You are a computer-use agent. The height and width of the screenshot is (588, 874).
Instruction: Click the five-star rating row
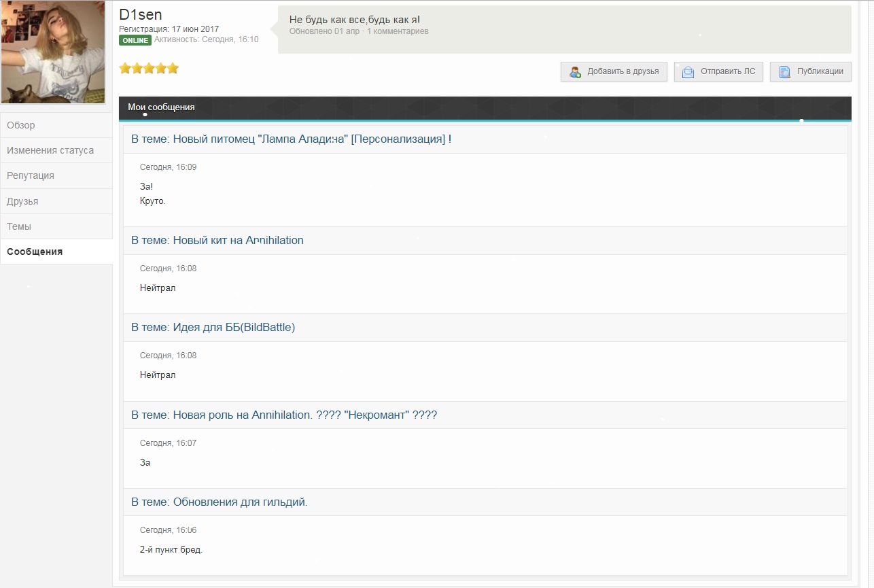tap(149, 68)
